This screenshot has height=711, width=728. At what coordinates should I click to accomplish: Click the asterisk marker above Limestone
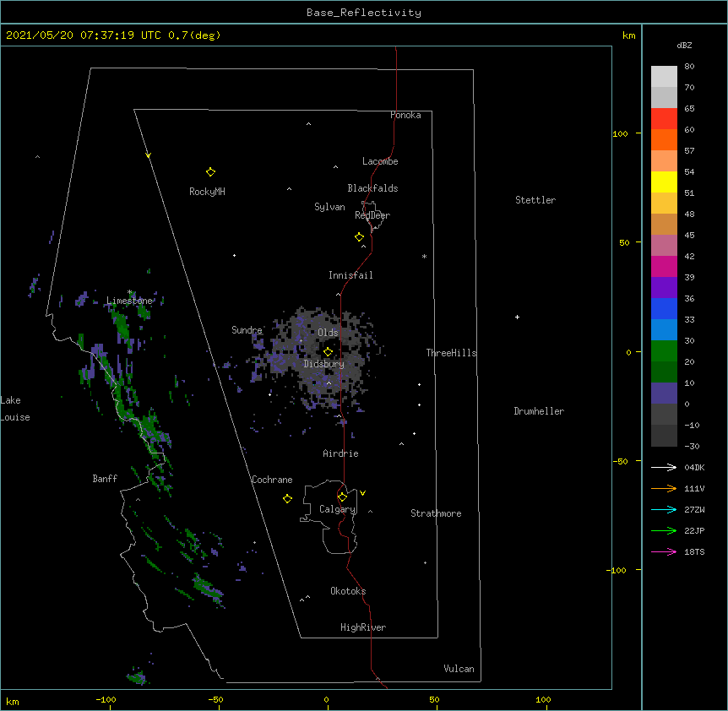click(129, 292)
